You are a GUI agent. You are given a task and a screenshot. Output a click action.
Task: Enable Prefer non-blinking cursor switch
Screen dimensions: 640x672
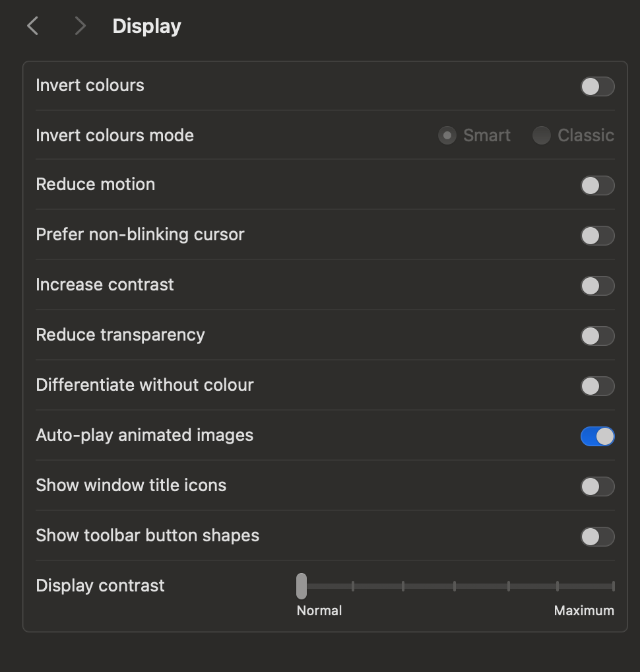[597, 236]
